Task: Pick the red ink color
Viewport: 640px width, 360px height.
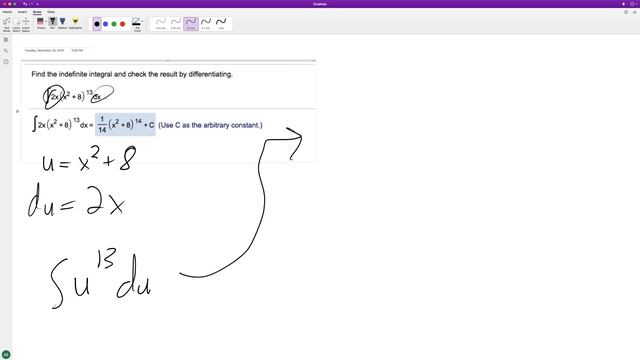Action: pos(122,24)
